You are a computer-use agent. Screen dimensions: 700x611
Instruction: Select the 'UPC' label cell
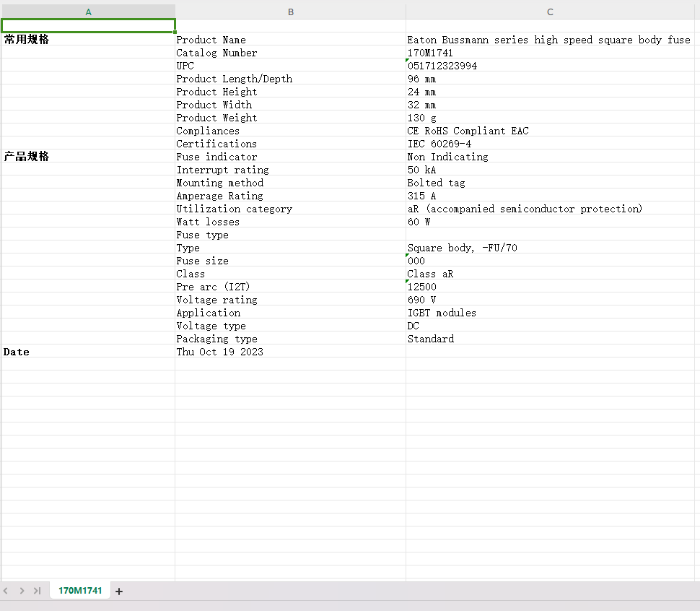(x=291, y=65)
